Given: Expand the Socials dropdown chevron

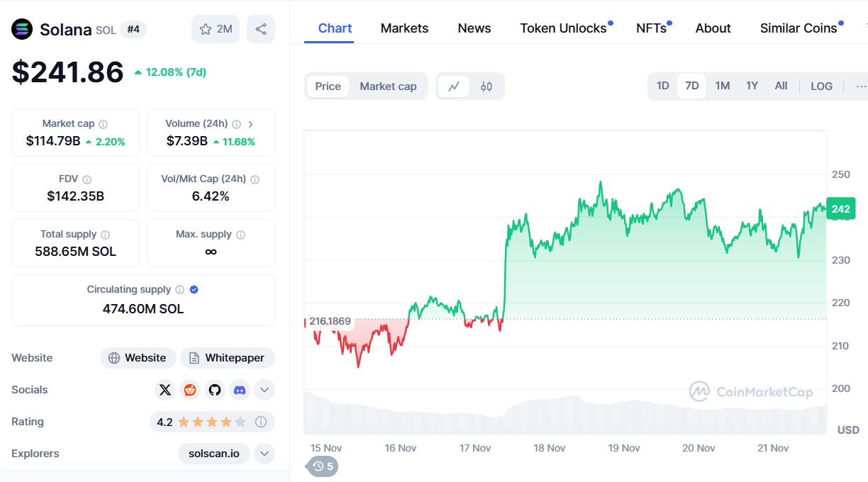Looking at the screenshot, I should 265,390.
